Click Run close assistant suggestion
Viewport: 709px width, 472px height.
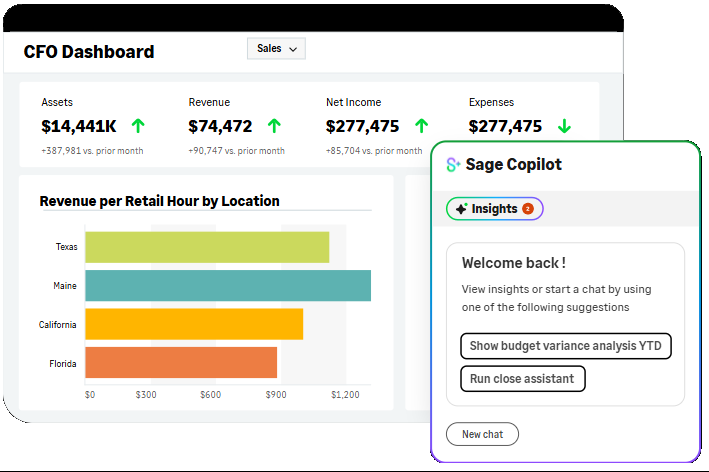point(523,378)
